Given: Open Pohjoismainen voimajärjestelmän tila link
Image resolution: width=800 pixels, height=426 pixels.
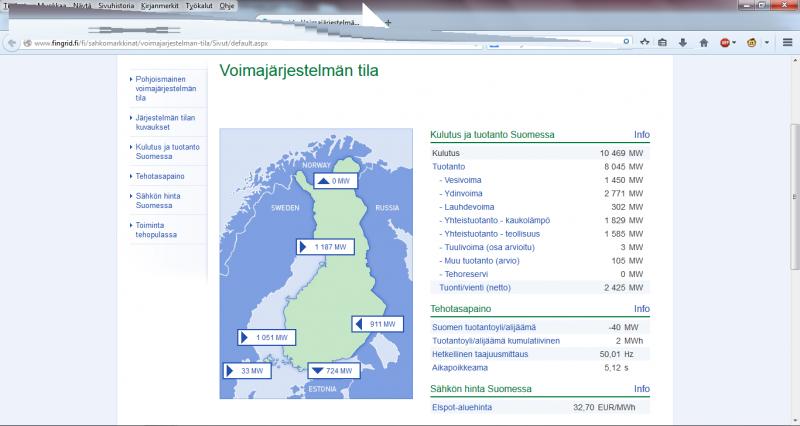Looking at the screenshot, I should tap(165, 88).
